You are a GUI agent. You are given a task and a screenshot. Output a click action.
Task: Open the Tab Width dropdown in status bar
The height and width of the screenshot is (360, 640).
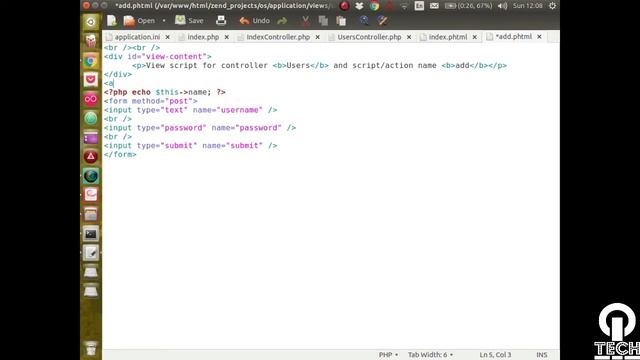click(x=431, y=355)
